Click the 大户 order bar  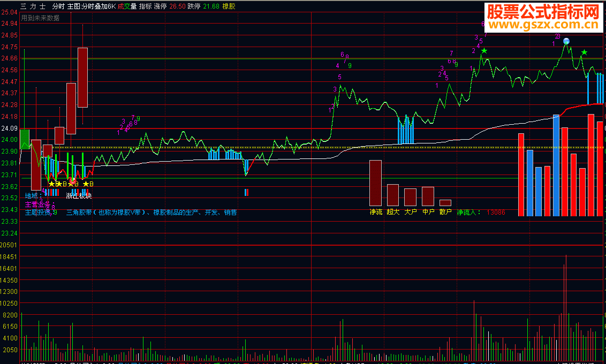pos(411,197)
